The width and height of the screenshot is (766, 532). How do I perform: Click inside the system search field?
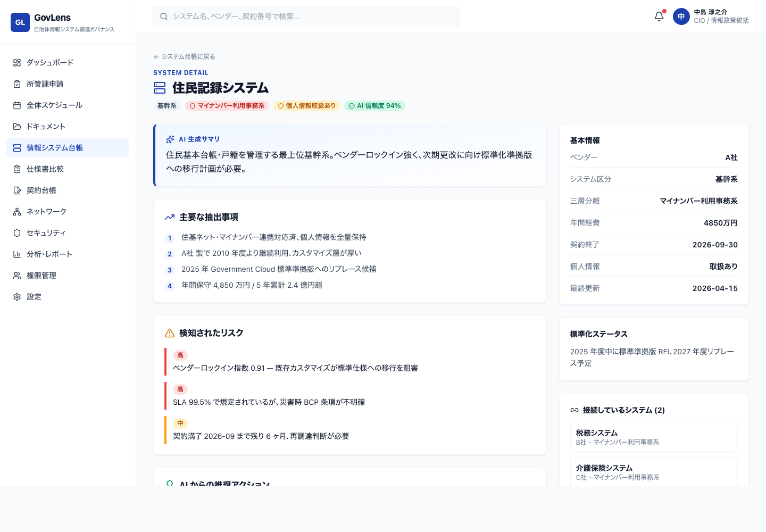306,16
